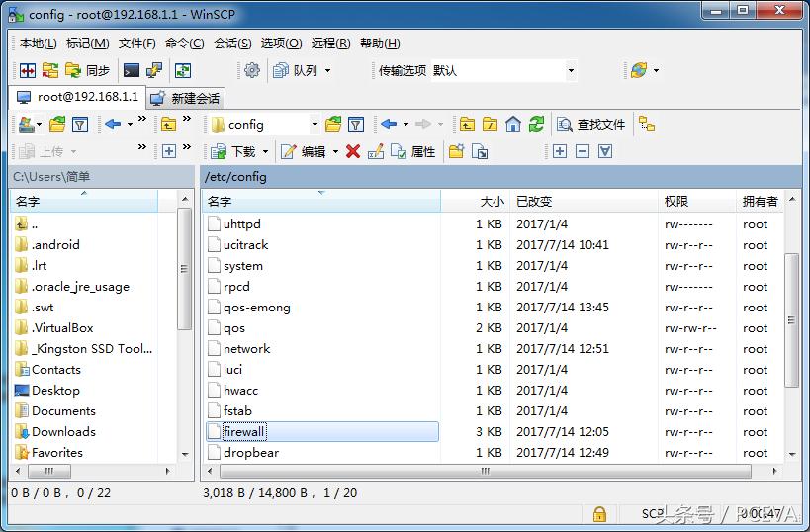Click remote panel horizontal scrollbar thumb
810x532 pixels.
click(x=485, y=471)
